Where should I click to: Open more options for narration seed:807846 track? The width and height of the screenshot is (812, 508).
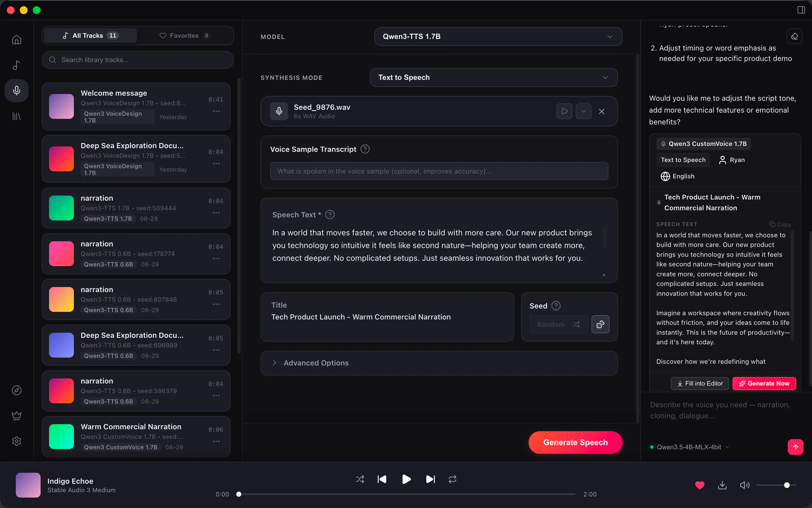click(x=216, y=304)
